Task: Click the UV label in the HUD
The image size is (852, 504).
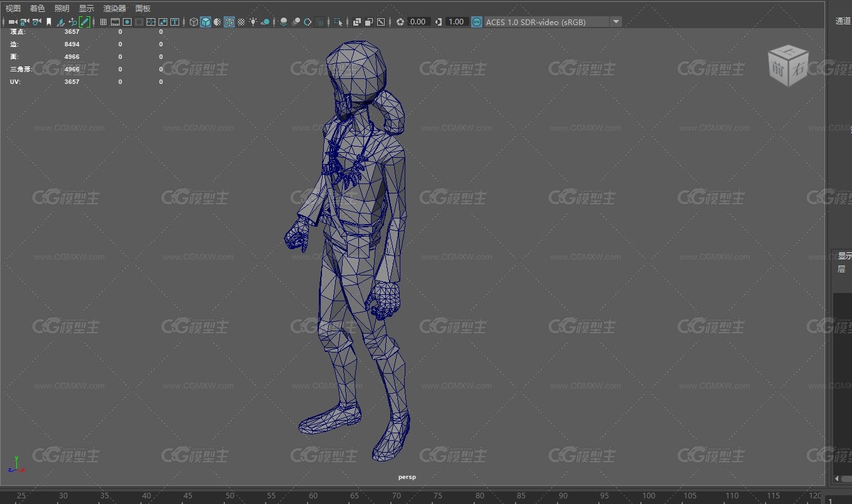Action: point(15,82)
